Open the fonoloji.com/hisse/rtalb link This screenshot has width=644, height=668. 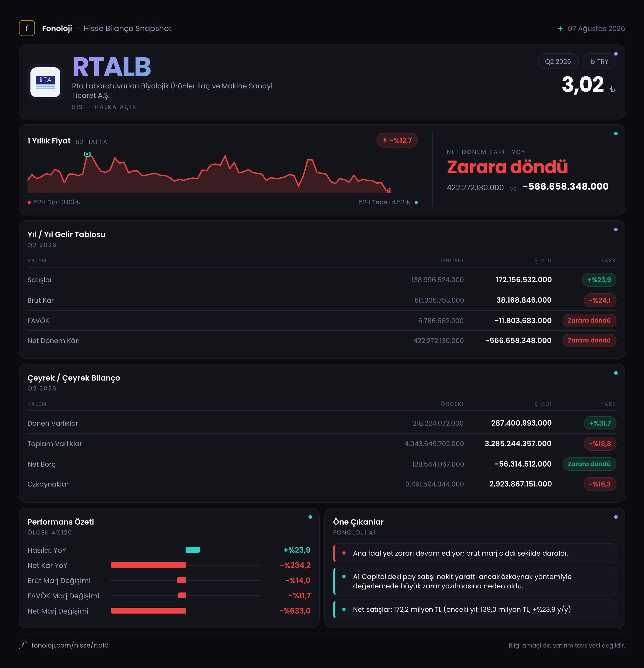pyautogui.click(x=70, y=645)
